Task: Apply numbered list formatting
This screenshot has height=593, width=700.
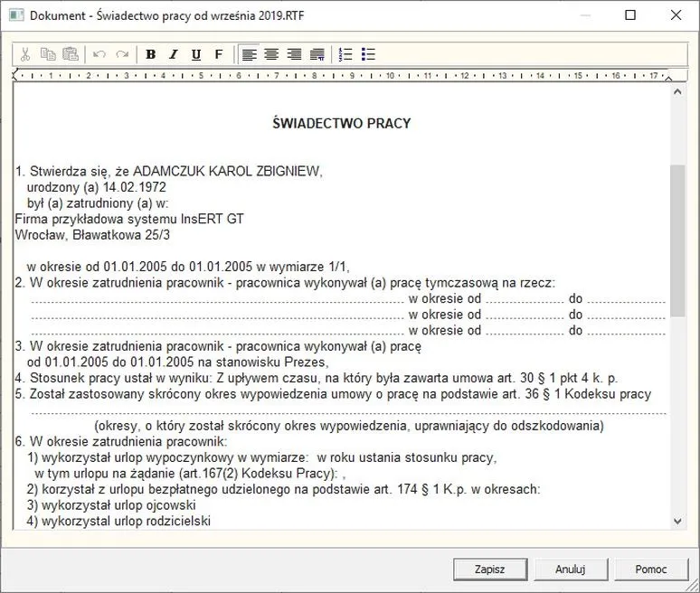Action: (345, 54)
